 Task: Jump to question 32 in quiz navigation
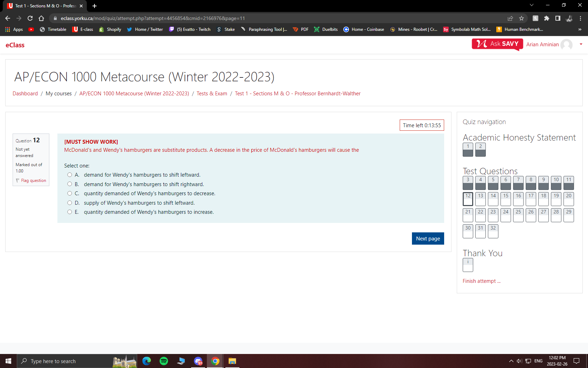point(493,231)
